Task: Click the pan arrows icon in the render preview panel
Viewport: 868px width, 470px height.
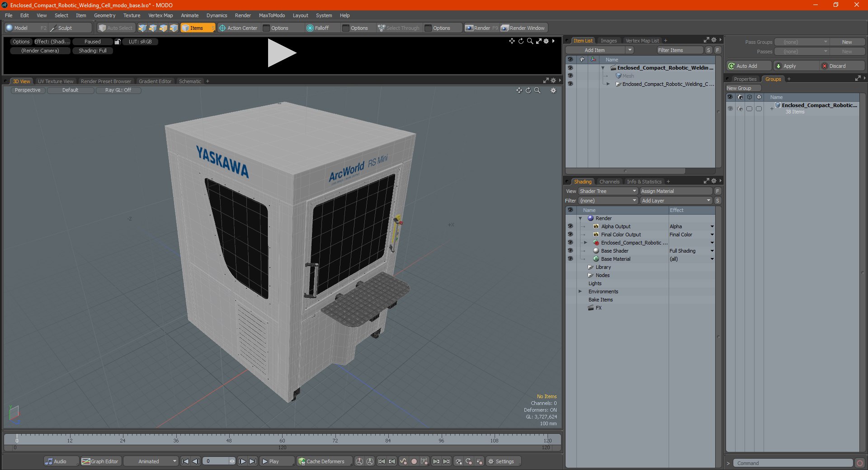Action: pyautogui.click(x=512, y=41)
